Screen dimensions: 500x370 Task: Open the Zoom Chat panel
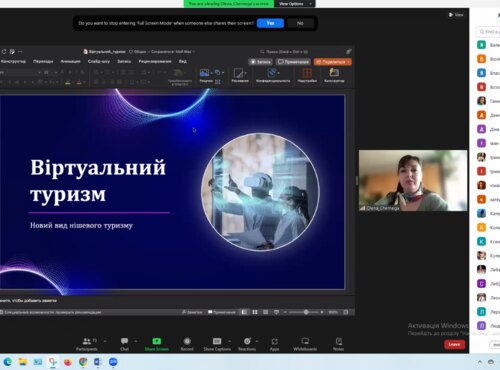coord(125,344)
